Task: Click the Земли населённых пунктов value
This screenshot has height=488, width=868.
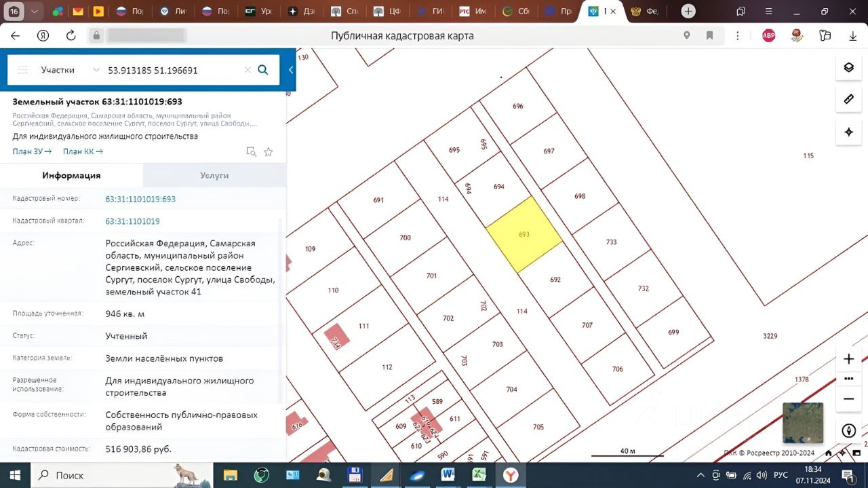Action: tap(164, 358)
